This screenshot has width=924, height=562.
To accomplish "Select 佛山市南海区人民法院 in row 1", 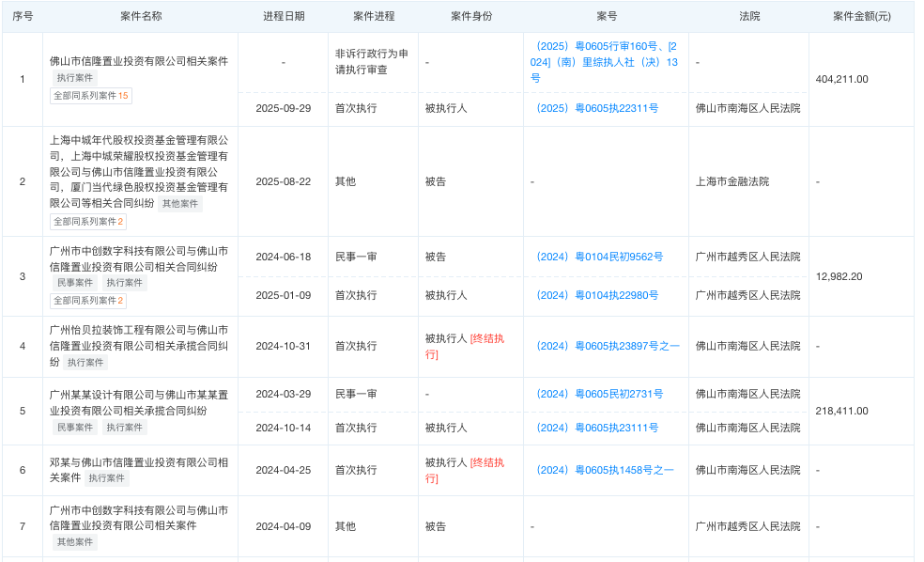I will point(747,108).
